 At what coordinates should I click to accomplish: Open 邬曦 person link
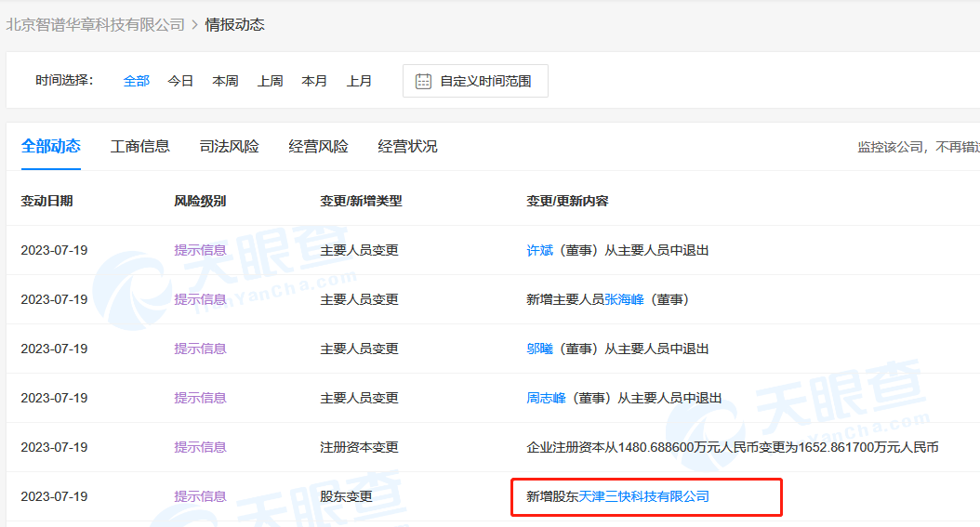point(539,349)
